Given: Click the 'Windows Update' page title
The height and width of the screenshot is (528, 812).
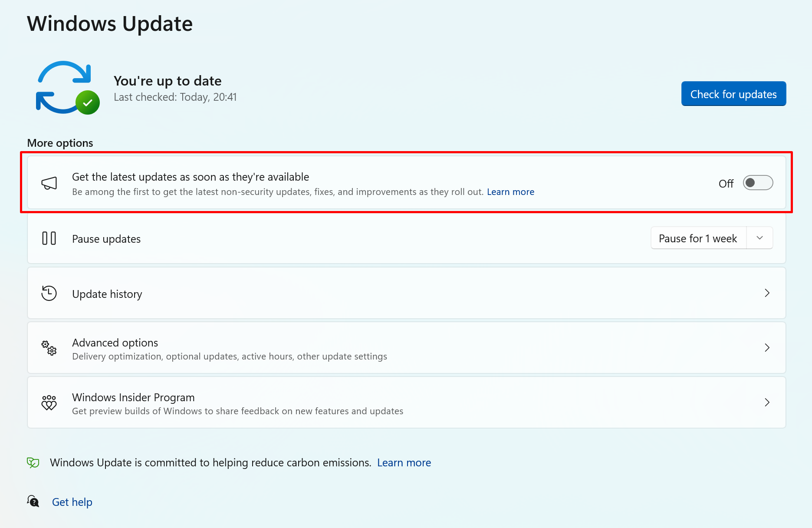Looking at the screenshot, I should [x=110, y=23].
